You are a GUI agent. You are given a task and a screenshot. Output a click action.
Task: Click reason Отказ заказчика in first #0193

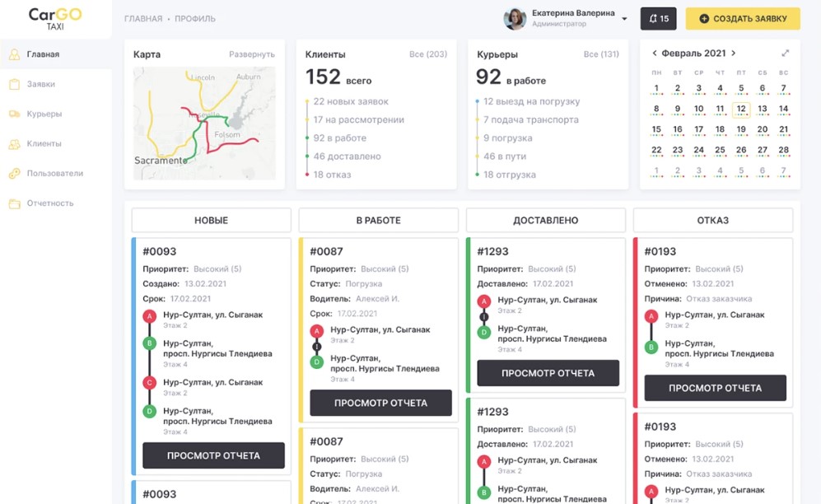point(719,299)
